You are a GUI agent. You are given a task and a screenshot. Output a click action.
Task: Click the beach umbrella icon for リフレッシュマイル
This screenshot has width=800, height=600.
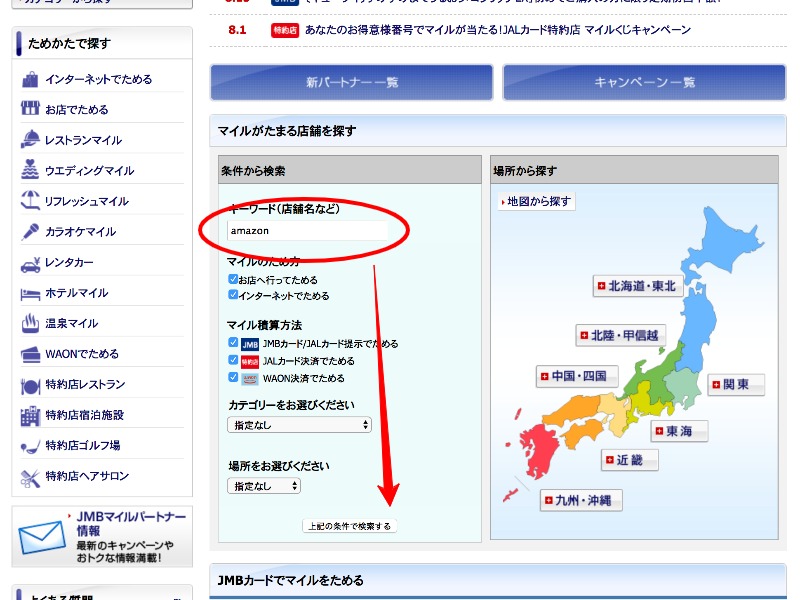pos(30,201)
